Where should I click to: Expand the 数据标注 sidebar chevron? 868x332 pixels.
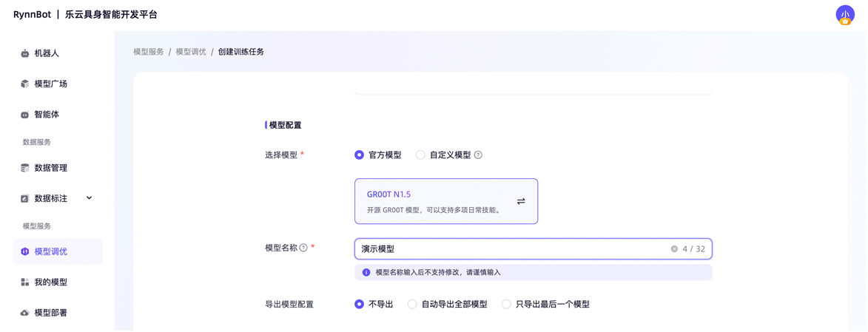click(89, 198)
